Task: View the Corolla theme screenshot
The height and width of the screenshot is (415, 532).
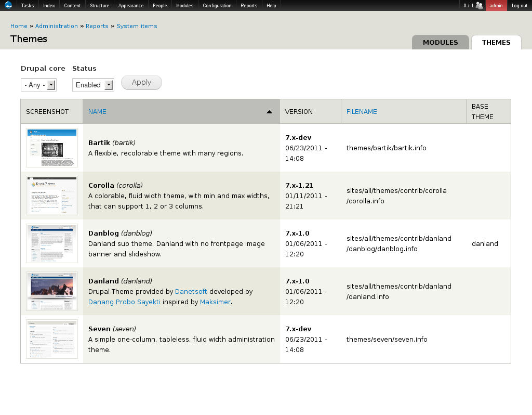Action: (x=51, y=195)
